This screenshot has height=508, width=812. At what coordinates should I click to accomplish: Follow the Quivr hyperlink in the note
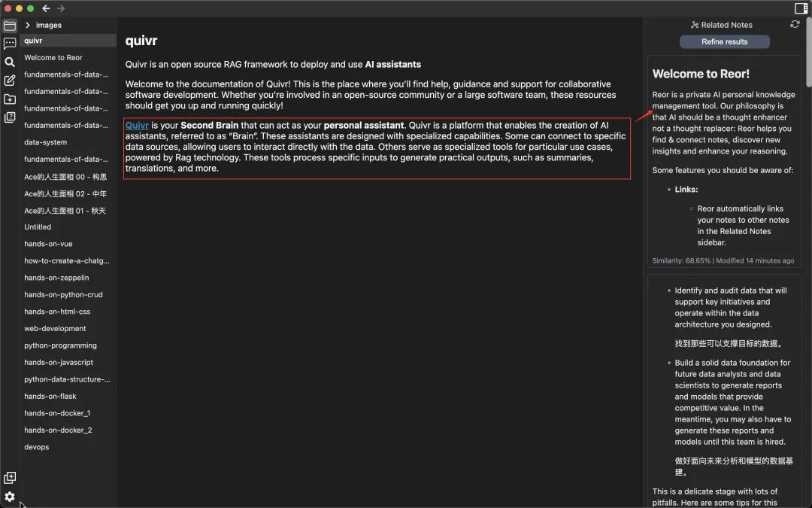pyautogui.click(x=138, y=125)
